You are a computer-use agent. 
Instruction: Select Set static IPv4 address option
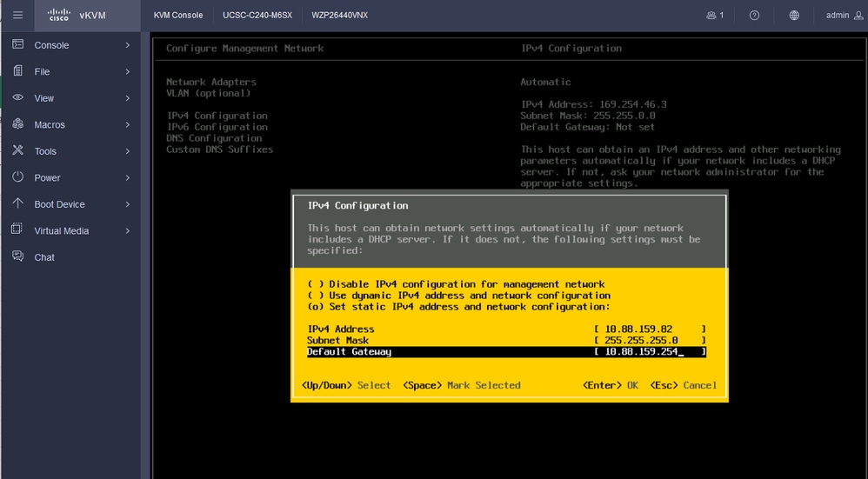click(x=459, y=306)
